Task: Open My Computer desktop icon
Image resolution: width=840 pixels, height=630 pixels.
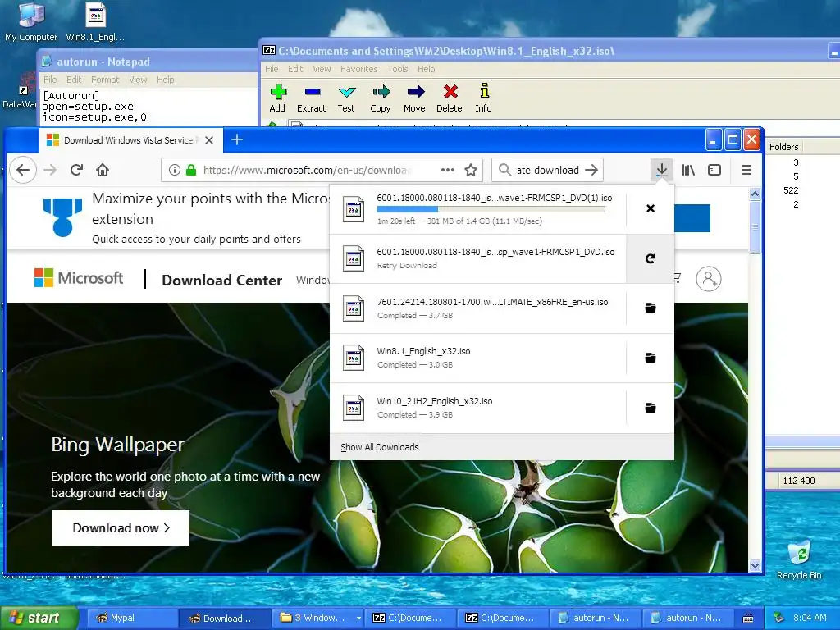Action: tap(31, 22)
